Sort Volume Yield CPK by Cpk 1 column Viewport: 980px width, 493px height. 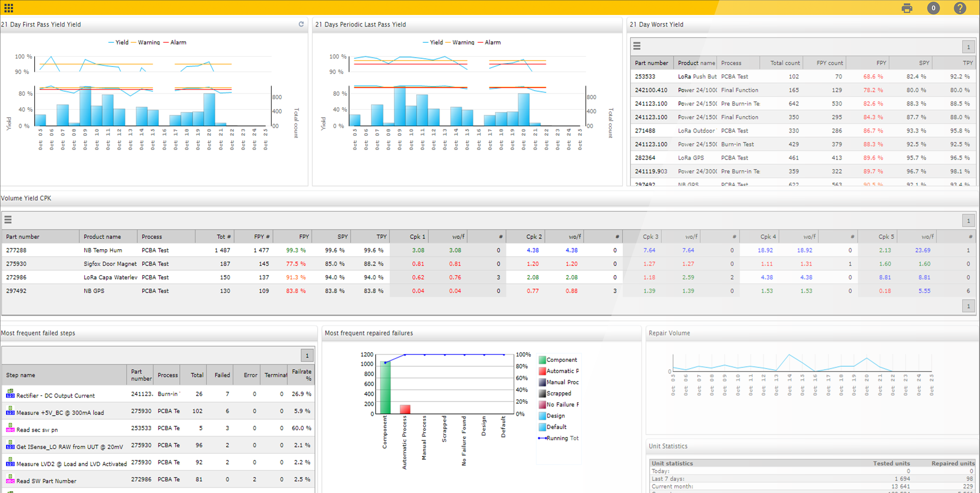pos(409,237)
